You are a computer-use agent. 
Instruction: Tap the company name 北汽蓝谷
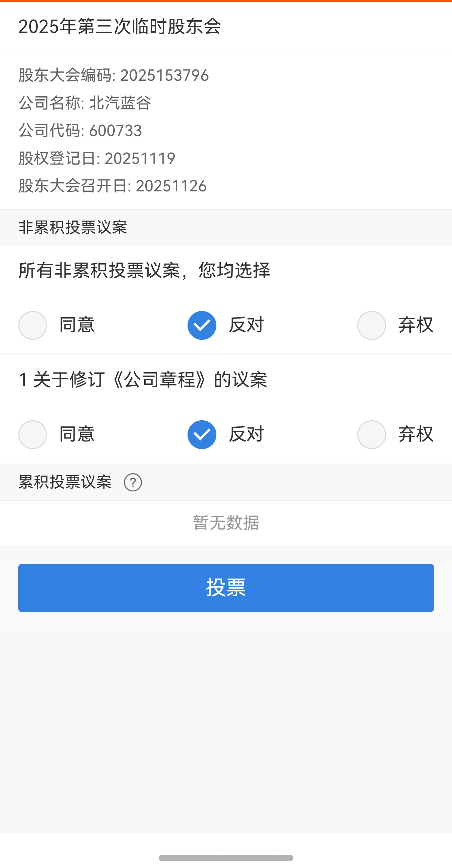(120, 103)
